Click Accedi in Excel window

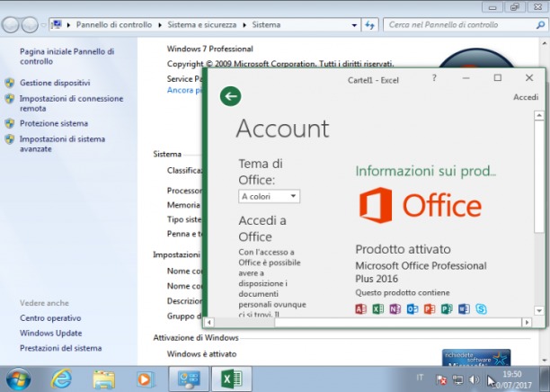click(x=526, y=97)
